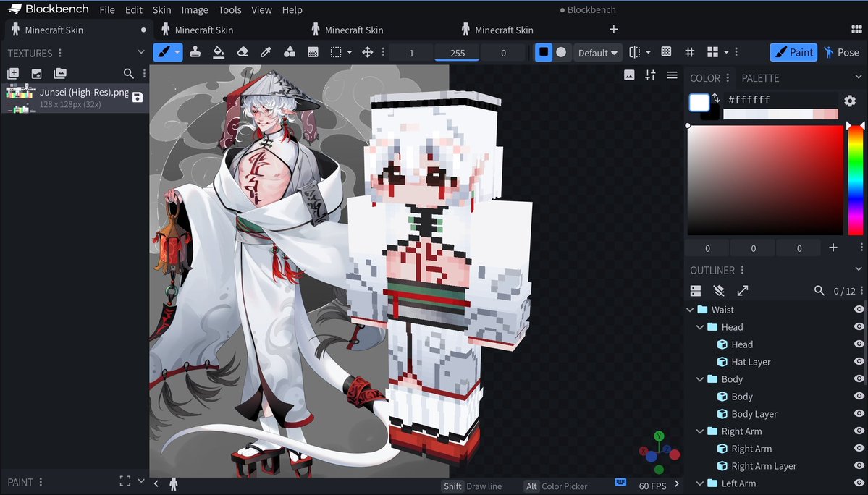This screenshot has height=495, width=868.
Task: Click the white main color swatch
Action: pyautogui.click(x=699, y=103)
